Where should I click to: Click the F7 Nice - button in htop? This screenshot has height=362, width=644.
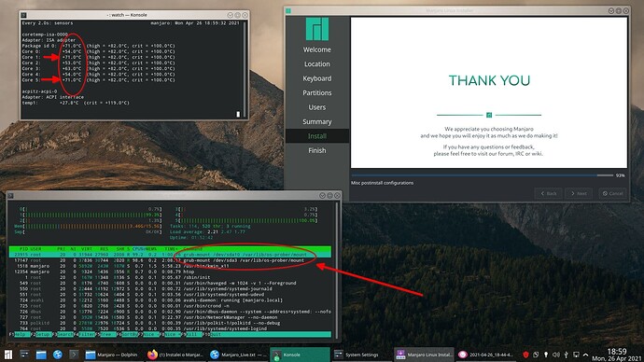[x=149, y=335]
